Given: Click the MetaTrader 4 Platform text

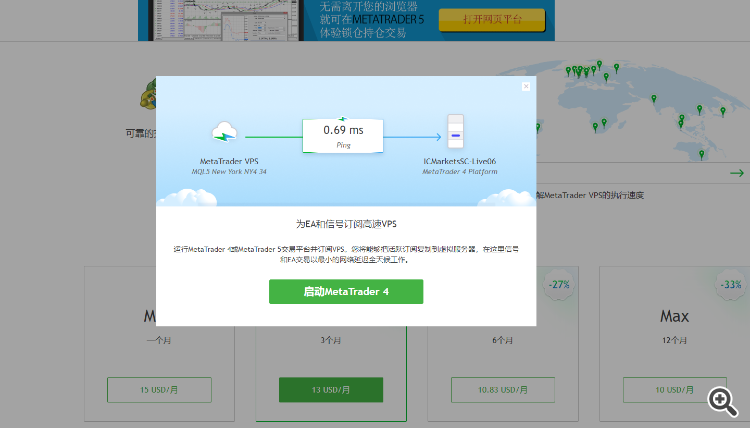Looking at the screenshot, I should click(460, 171).
